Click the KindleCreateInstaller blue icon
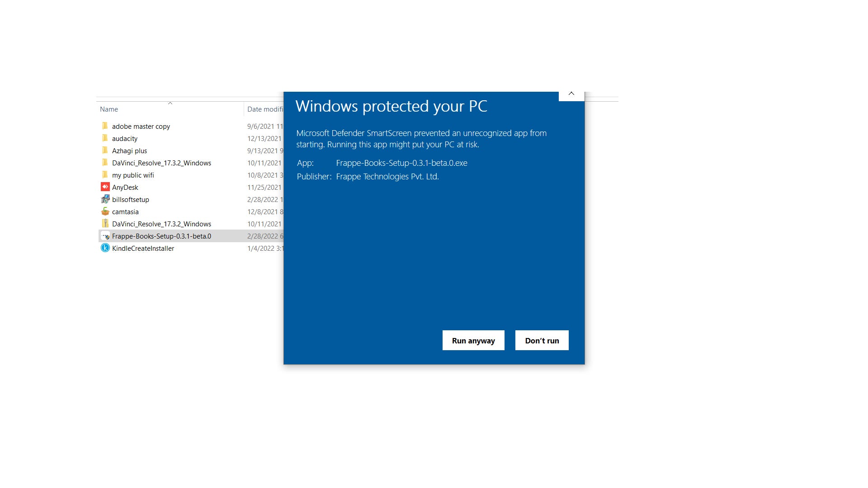The width and height of the screenshot is (868, 488). (x=105, y=248)
